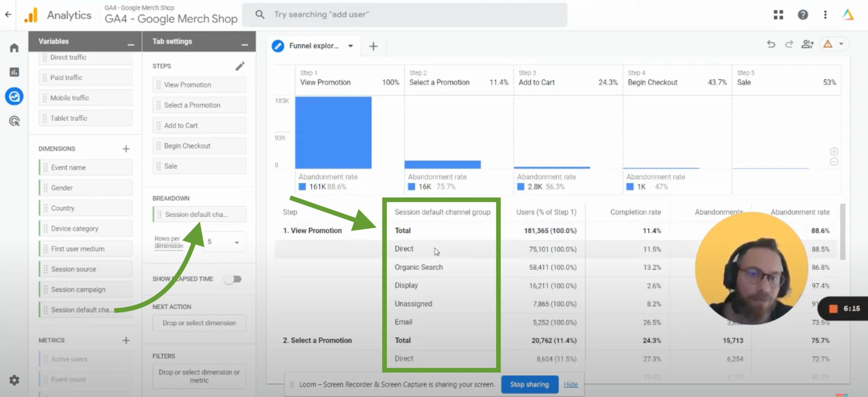Click the search magnifier icon
Image resolution: width=868 pixels, height=397 pixels.
[259, 14]
